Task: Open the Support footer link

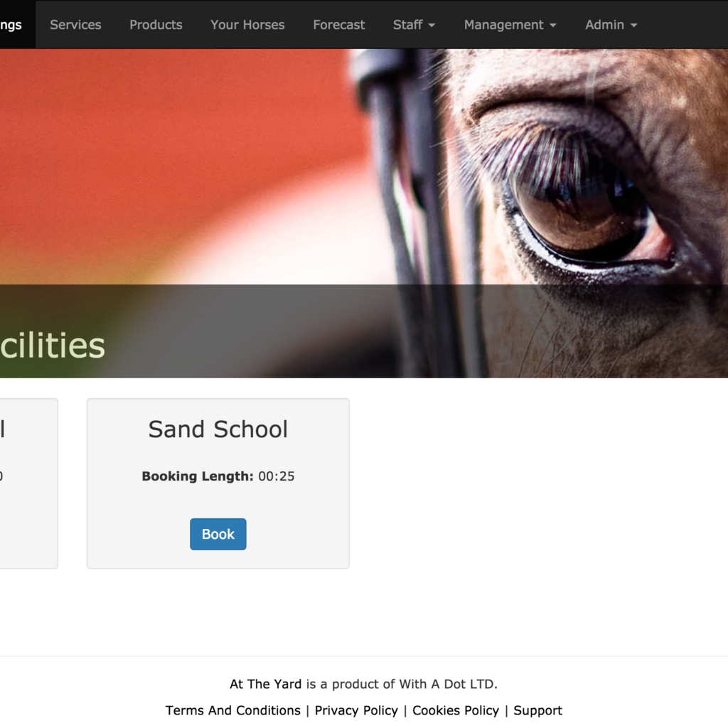Action: (537, 710)
